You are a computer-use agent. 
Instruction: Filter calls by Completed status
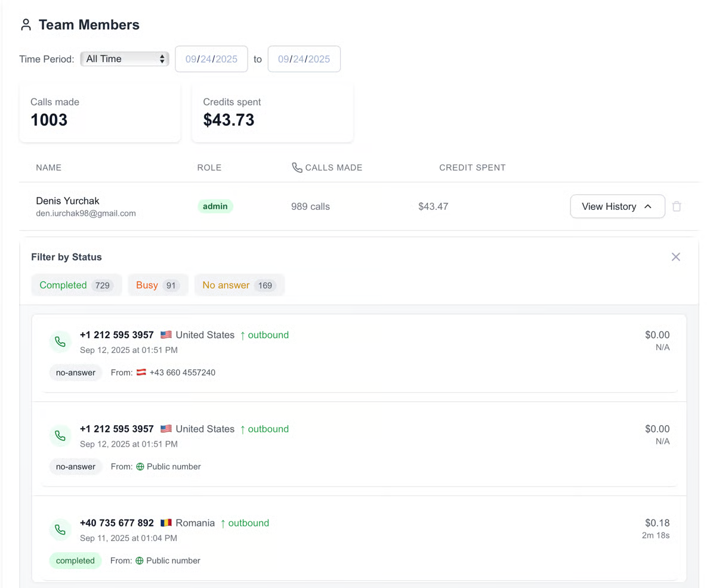coord(76,285)
